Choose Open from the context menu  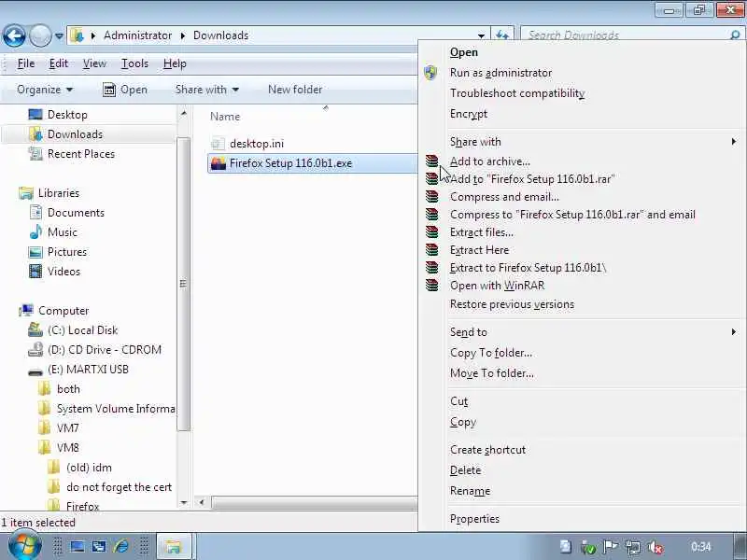pos(463,52)
